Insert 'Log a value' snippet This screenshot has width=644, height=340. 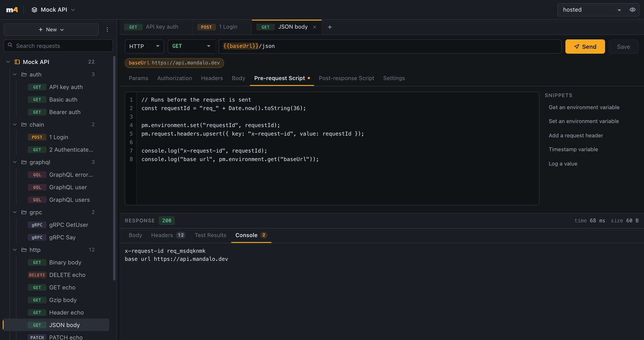click(x=563, y=164)
